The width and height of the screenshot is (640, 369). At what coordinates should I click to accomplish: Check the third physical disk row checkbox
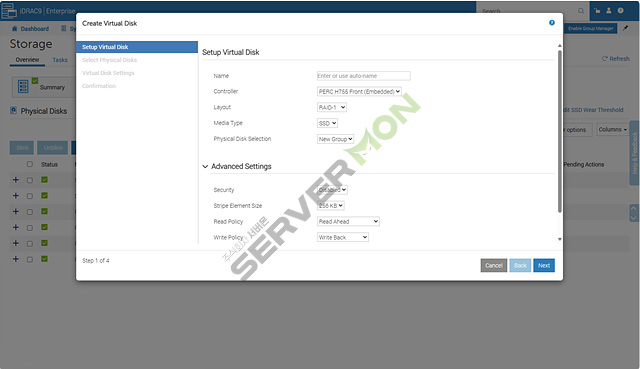tap(30, 212)
